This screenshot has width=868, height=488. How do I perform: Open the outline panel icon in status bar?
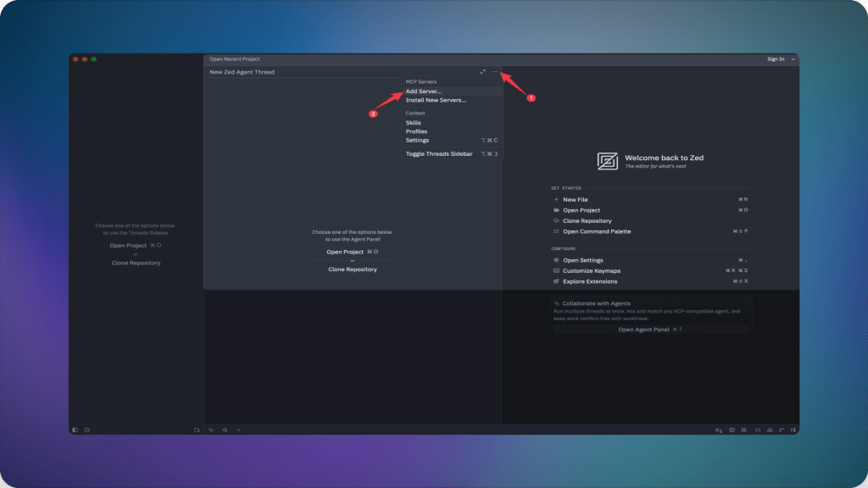[x=757, y=430]
